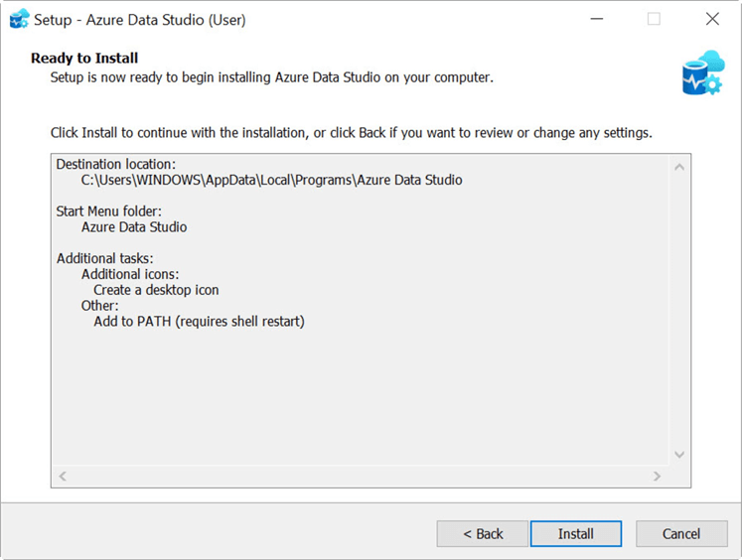Viewport: 742px width, 560px height.
Task: Click the Start Menu folder 'Azure Data Studio' line
Action: click(134, 227)
